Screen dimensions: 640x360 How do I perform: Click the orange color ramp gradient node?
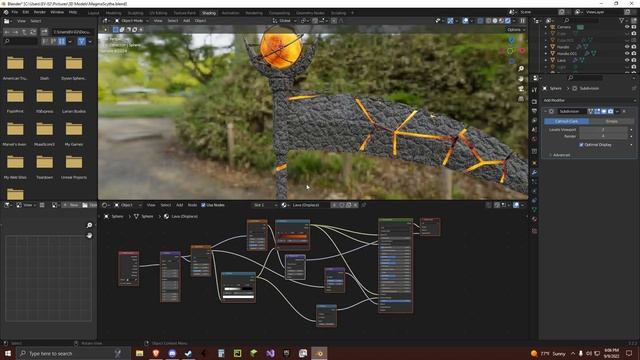(x=293, y=235)
